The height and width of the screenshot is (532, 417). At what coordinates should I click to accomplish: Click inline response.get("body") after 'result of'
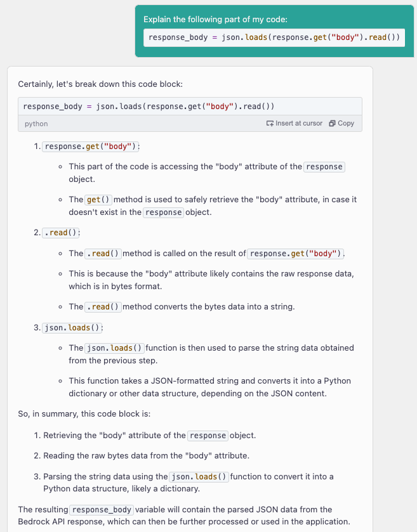click(295, 254)
